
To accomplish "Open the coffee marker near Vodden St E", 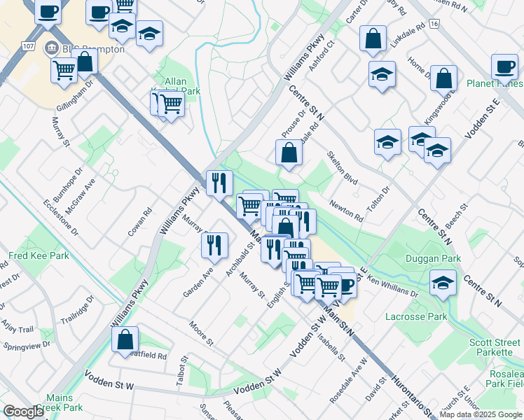I will coord(345,285).
